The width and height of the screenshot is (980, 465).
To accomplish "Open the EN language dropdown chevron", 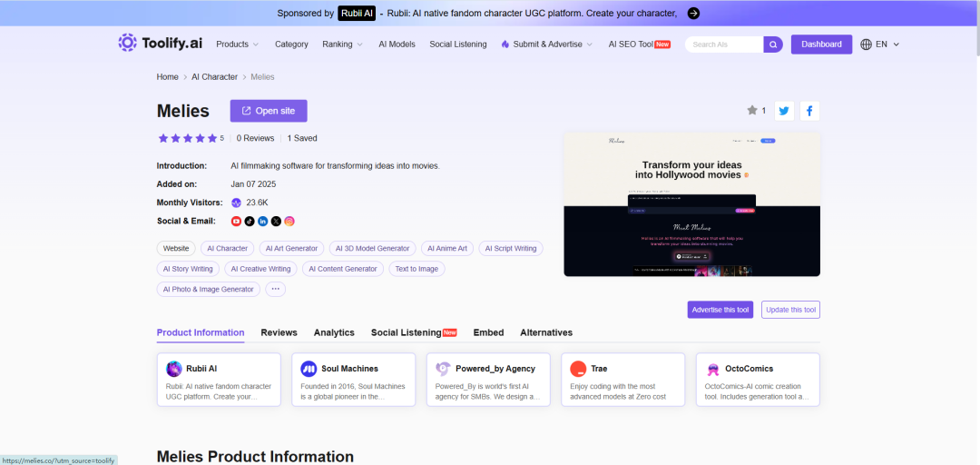I will click(x=897, y=45).
